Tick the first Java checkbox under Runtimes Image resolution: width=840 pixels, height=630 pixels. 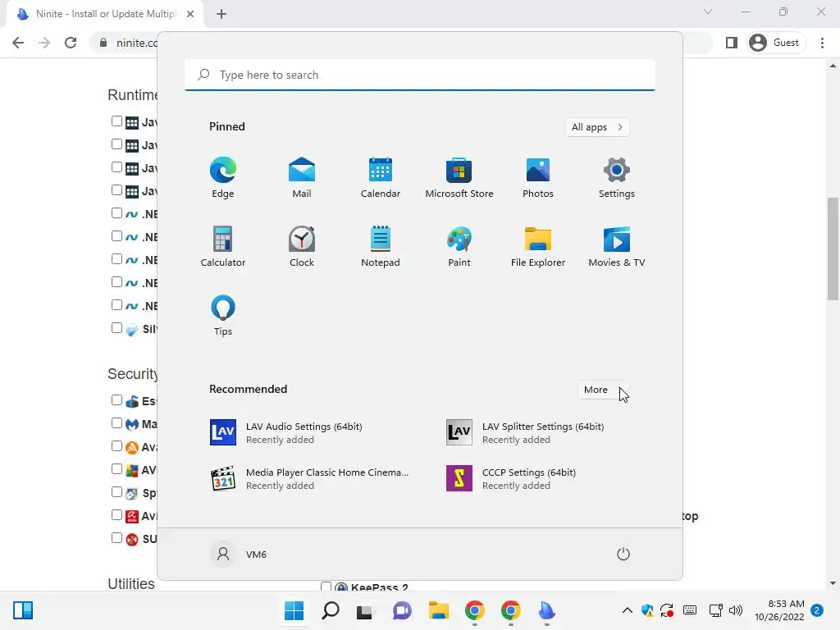coord(116,121)
